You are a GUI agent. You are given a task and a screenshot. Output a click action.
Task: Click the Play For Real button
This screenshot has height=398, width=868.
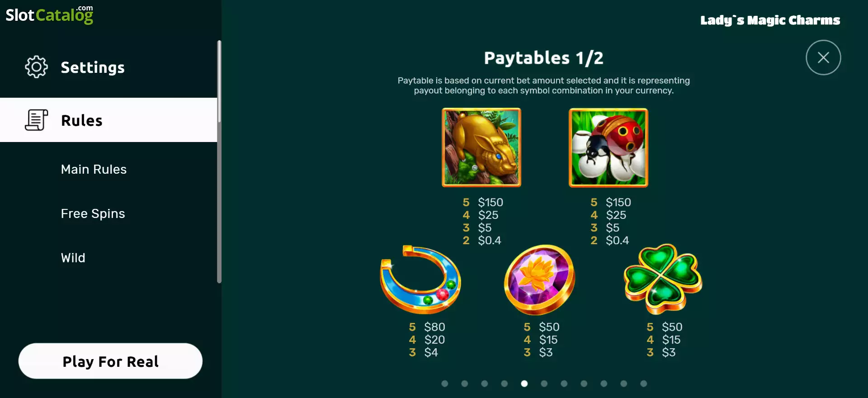tap(110, 361)
